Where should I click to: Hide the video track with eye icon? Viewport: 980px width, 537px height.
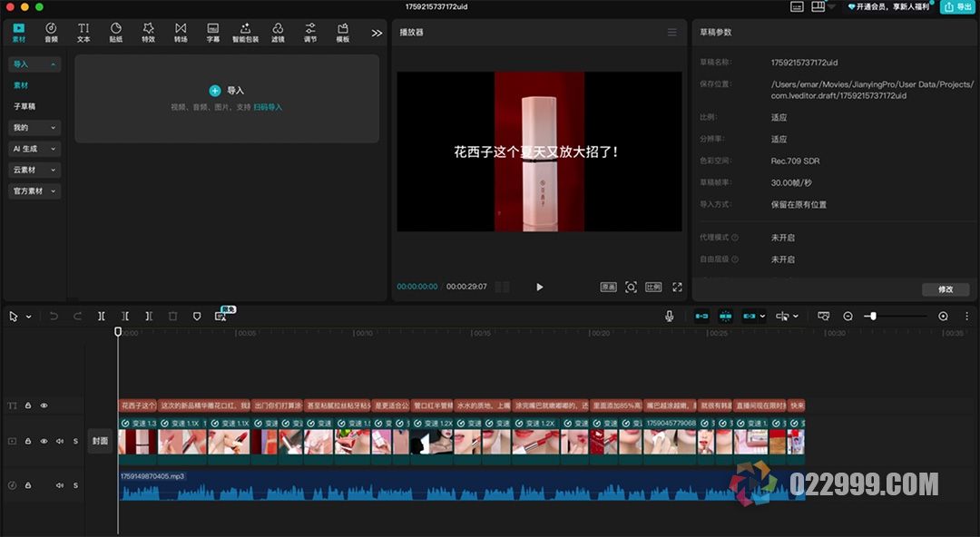point(44,442)
